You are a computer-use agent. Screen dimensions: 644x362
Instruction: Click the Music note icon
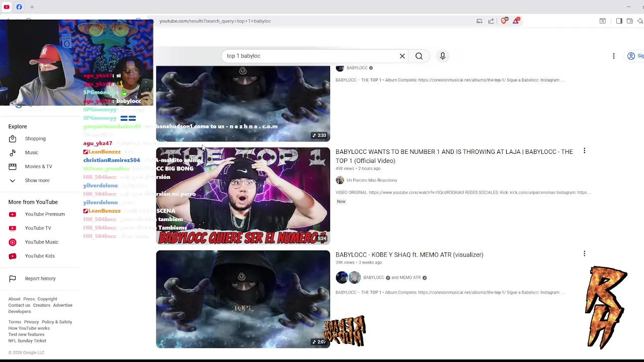pos(13,152)
